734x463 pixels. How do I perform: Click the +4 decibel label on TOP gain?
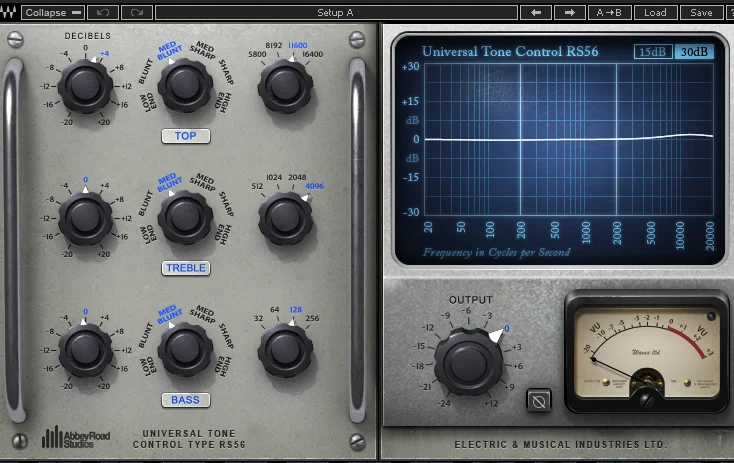(104, 54)
